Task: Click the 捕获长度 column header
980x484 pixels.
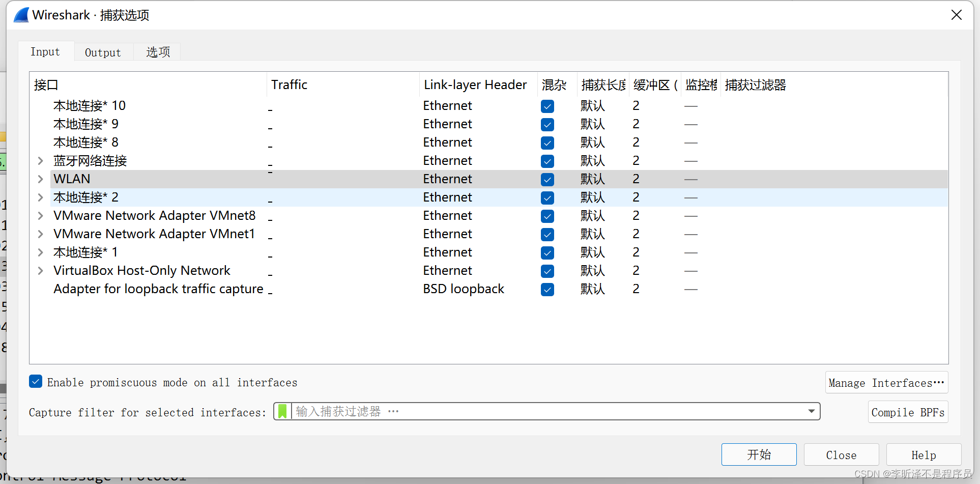Action: (x=603, y=85)
